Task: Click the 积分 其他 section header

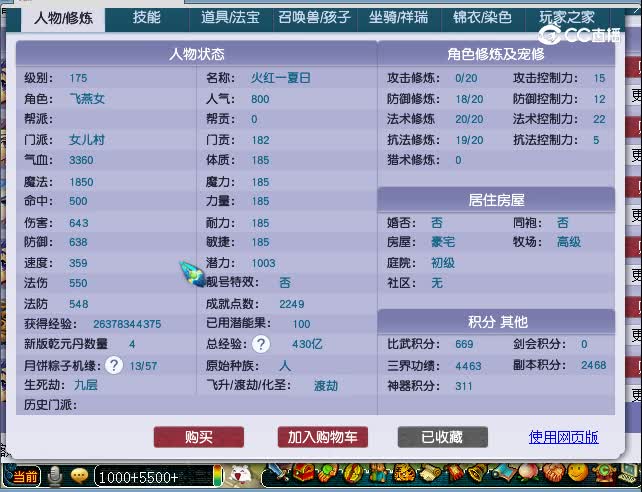Action: coord(497,322)
